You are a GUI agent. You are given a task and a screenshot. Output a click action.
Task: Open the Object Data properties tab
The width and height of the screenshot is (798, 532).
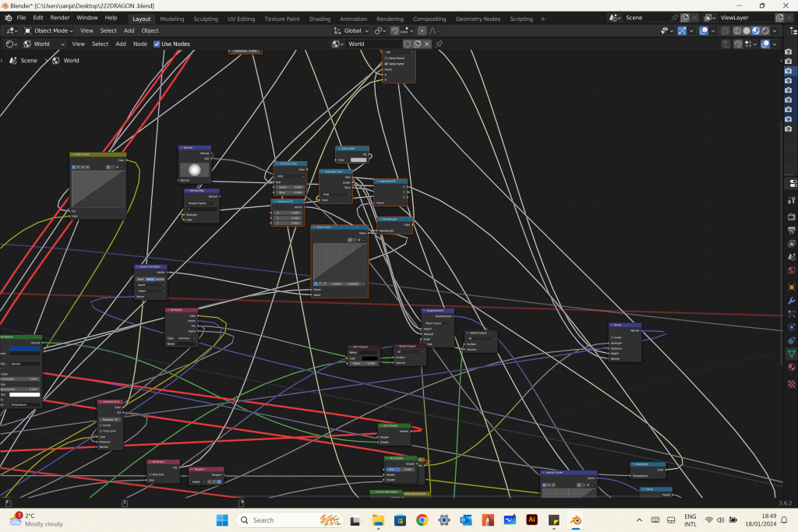[792, 354]
